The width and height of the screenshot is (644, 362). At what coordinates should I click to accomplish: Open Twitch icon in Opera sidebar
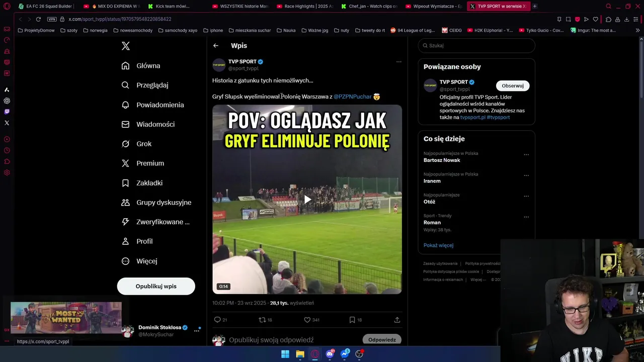tap(7, 112)
